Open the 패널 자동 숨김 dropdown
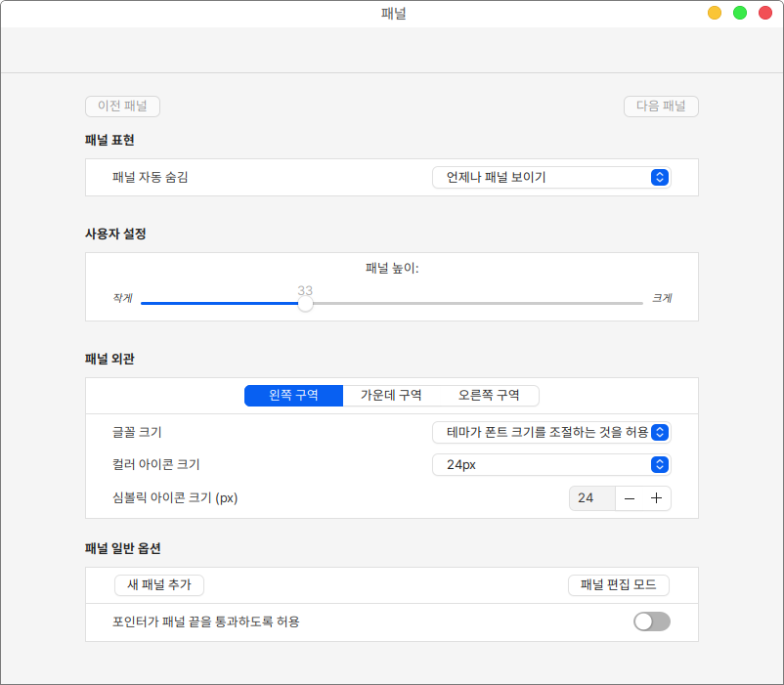 pyautogui.click(x=551, y=177)
